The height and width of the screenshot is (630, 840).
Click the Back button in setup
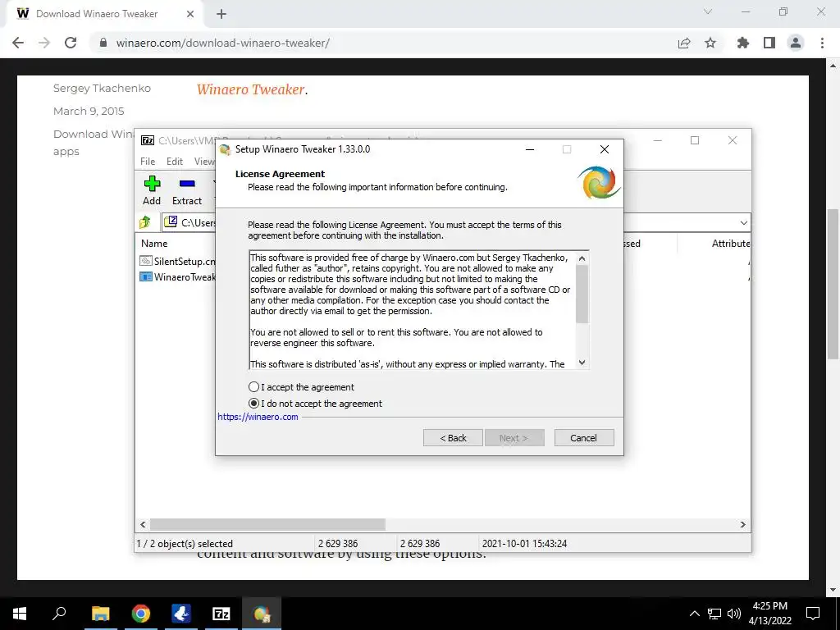point(453,438)
